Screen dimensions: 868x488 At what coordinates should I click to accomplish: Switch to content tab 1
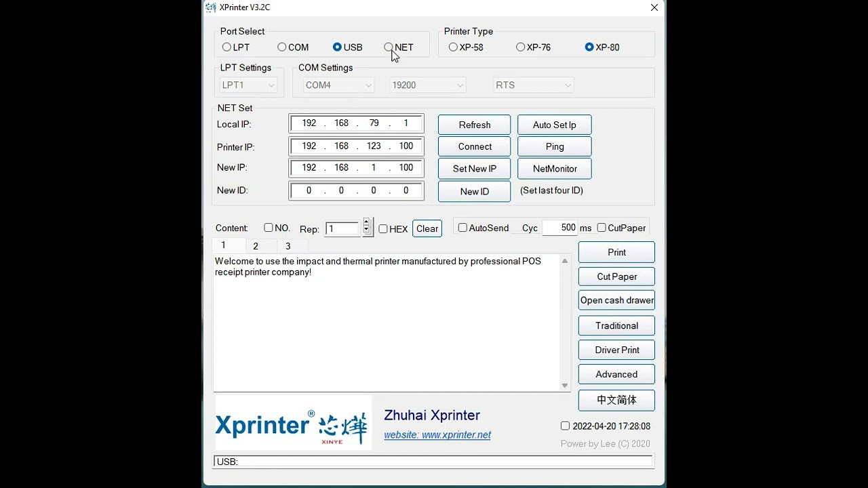tap(229, 245)
